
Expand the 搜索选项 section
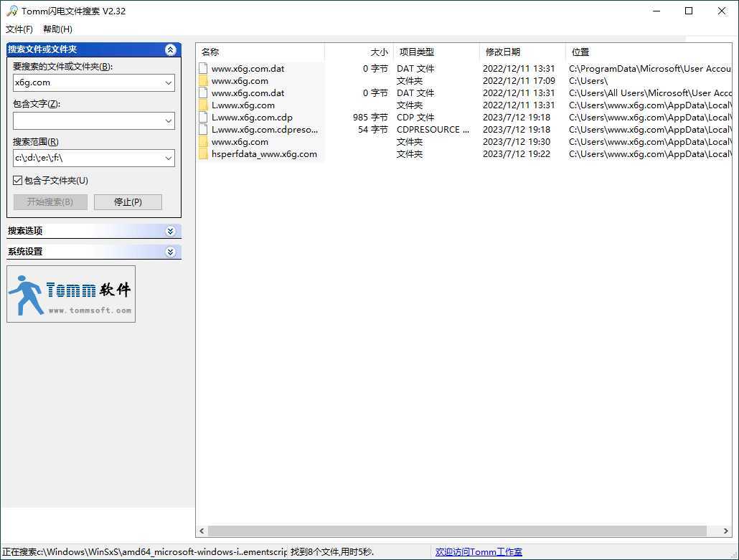click(171, 231)
